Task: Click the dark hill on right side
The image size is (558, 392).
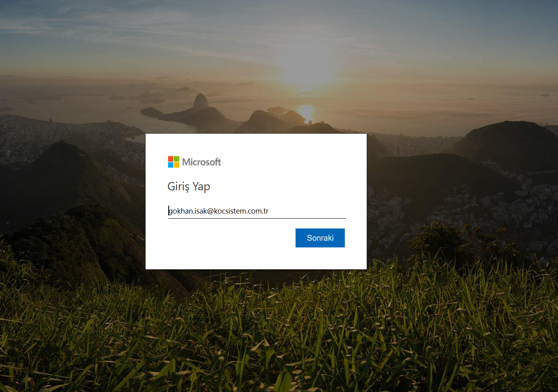Action: coord(508,142)
